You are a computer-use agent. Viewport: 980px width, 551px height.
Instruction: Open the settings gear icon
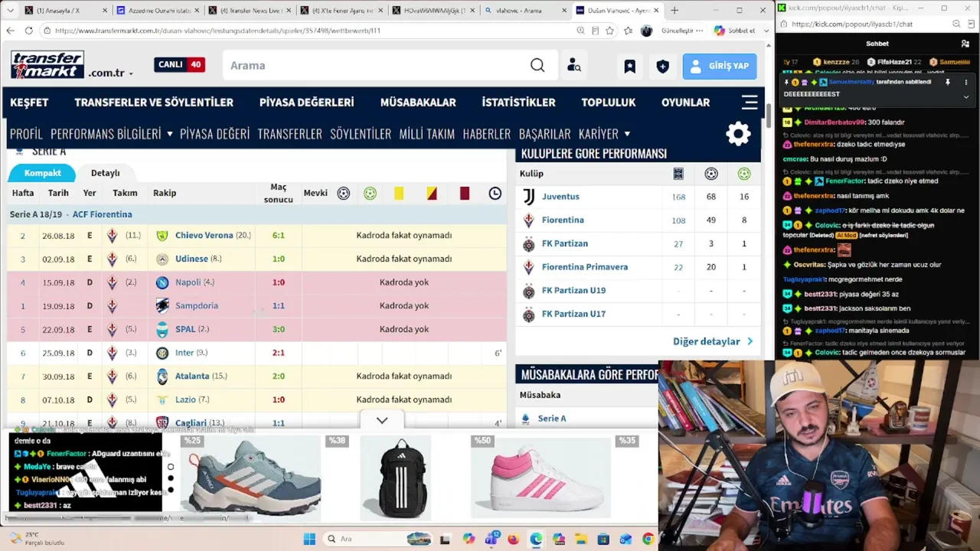pos(738,135)
